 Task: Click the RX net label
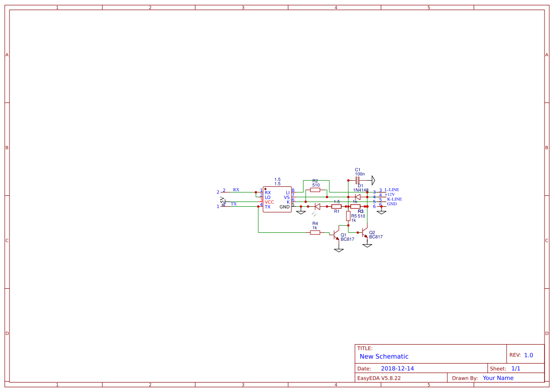click(x=236, y=190)
